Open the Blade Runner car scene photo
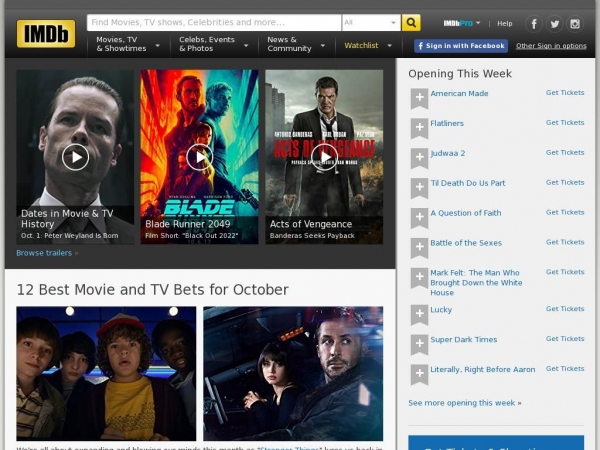Screen dimensions: 600x450 [293, 373]
